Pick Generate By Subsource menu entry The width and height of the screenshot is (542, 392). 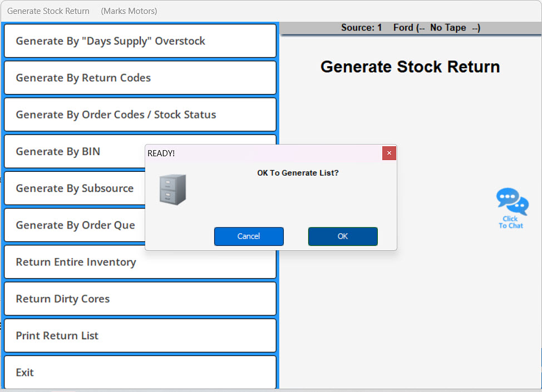75,188
